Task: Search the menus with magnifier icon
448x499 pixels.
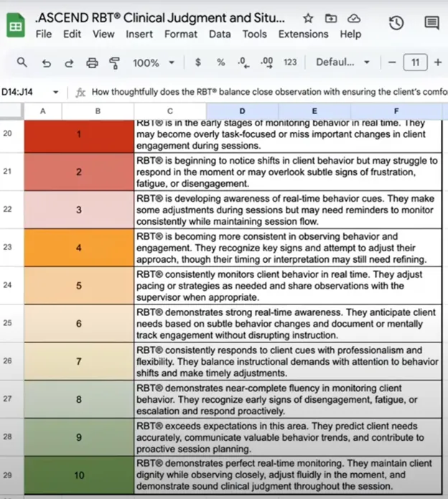Action: (22, 62)
